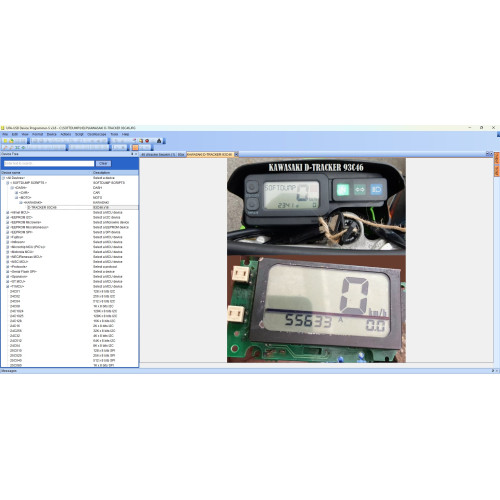
Task: Expand the Atmel MCU node
Action: (8, 212)
